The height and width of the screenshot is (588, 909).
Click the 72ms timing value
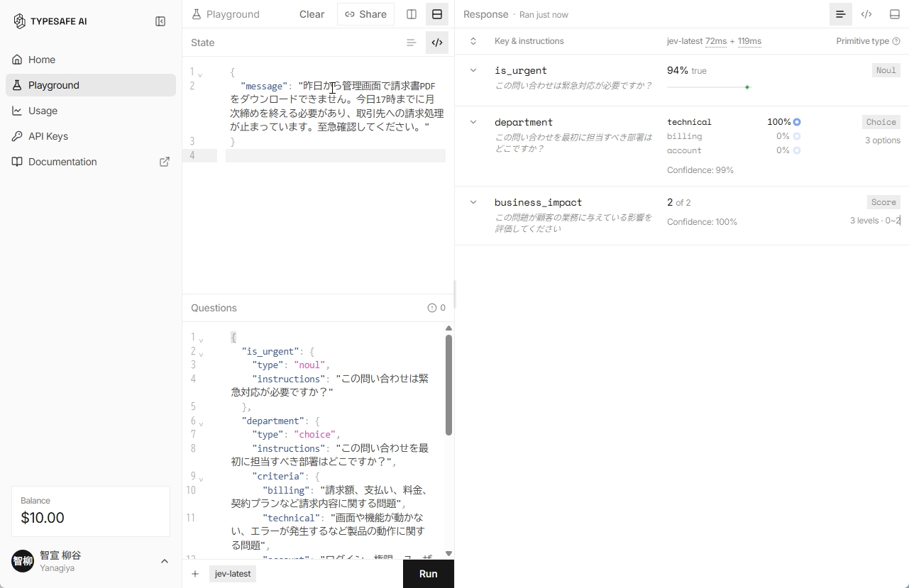click(716, 41)
